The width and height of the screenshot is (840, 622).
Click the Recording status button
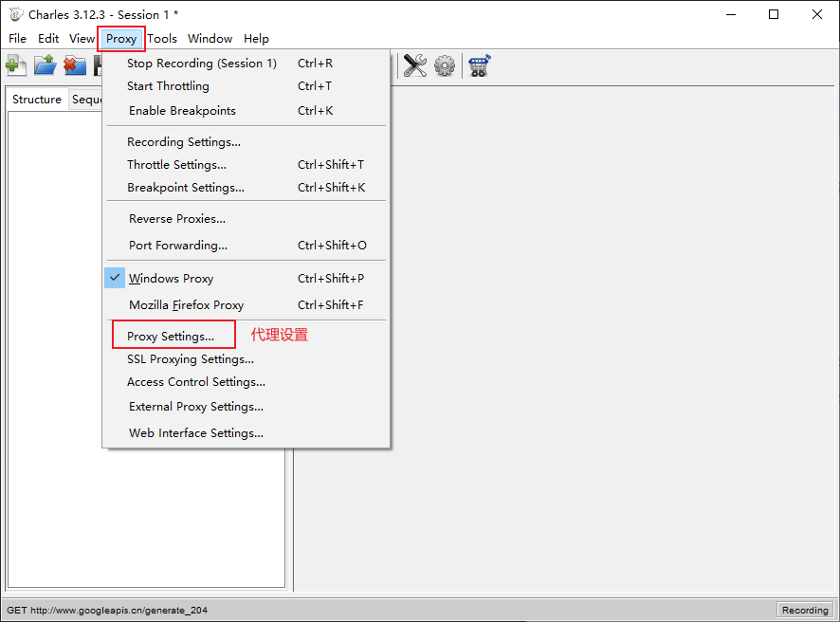coord(805,610)
